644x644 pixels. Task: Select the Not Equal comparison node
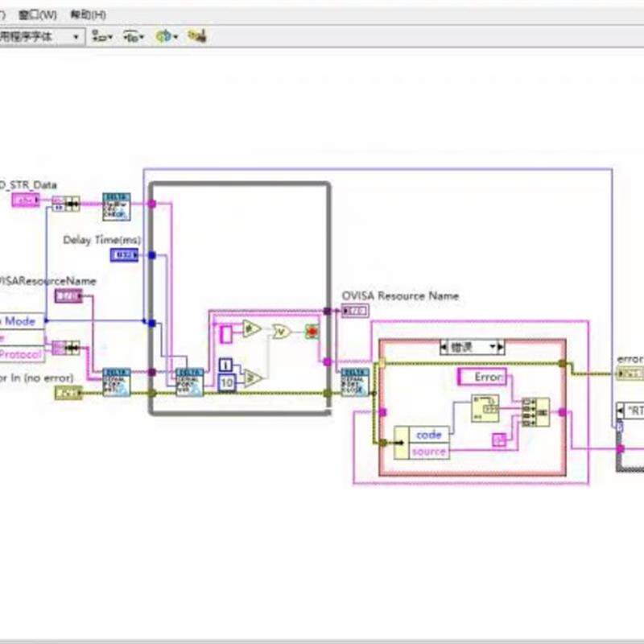coord(252,329)
